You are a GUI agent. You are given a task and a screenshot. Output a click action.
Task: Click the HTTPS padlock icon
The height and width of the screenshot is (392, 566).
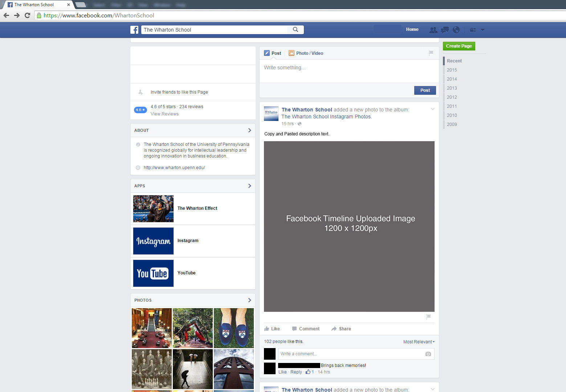(39, 15)
